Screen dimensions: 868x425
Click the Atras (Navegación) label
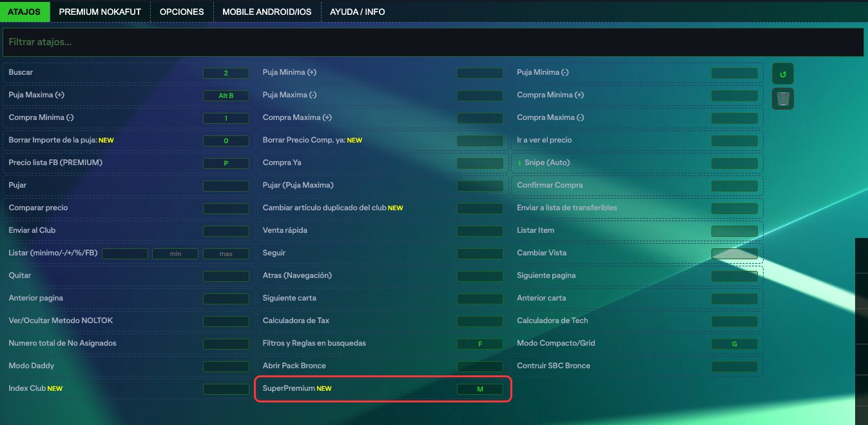click(x=297, y=275)
